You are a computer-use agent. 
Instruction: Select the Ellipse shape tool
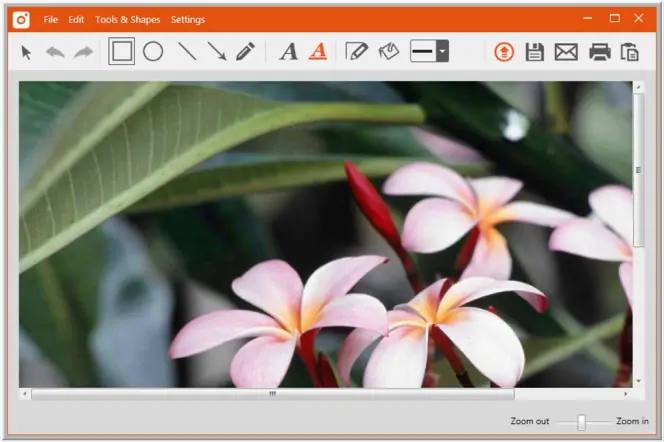pos(153,52)
